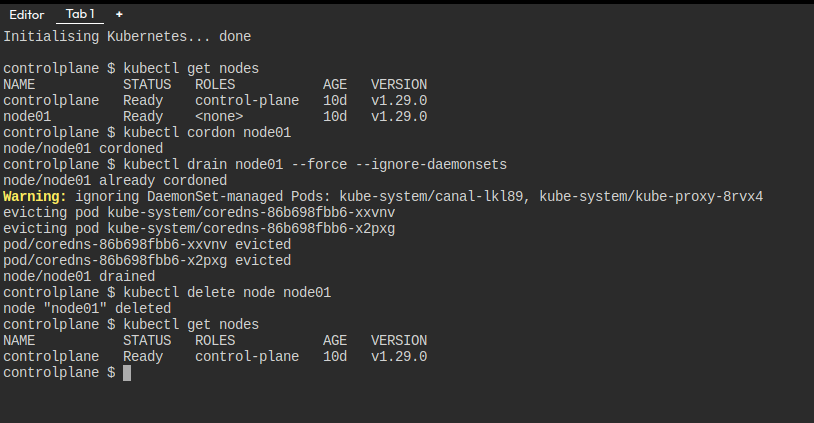814x423 pixels.
Task: Click the node01 row in first node table
Action: click(x=215, y=117)
